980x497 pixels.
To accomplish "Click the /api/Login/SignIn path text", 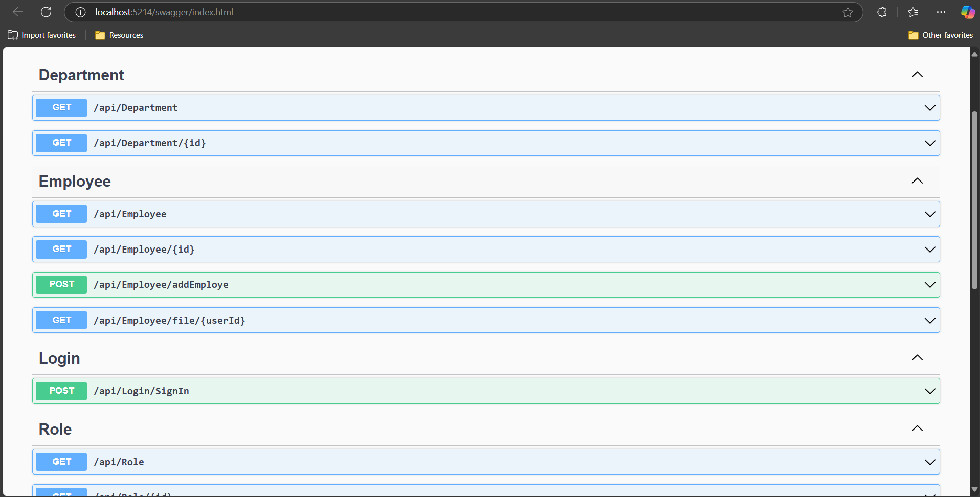I will click(x=141, y=391).
